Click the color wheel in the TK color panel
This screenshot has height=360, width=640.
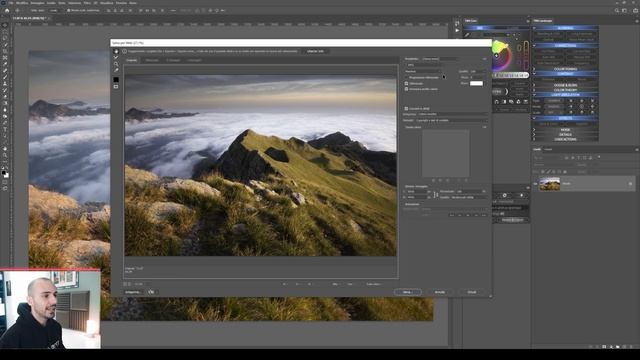pyautogui.click(x=501, y=56)
